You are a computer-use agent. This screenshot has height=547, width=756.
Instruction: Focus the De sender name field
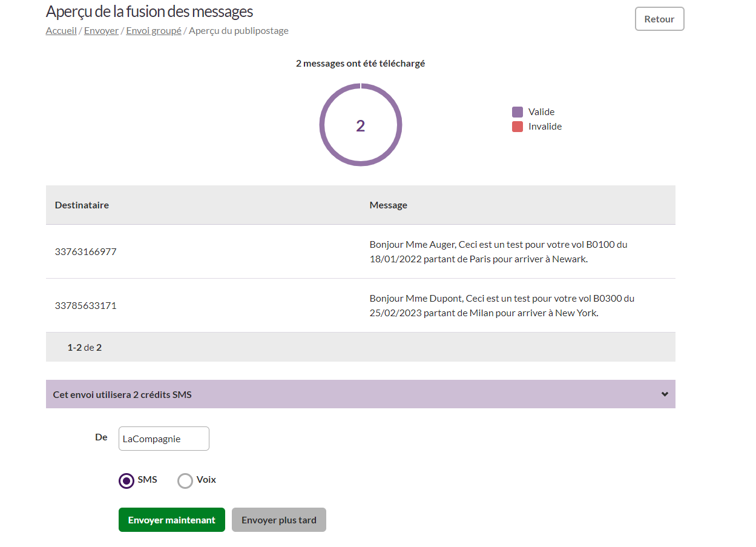click(163, 439)
